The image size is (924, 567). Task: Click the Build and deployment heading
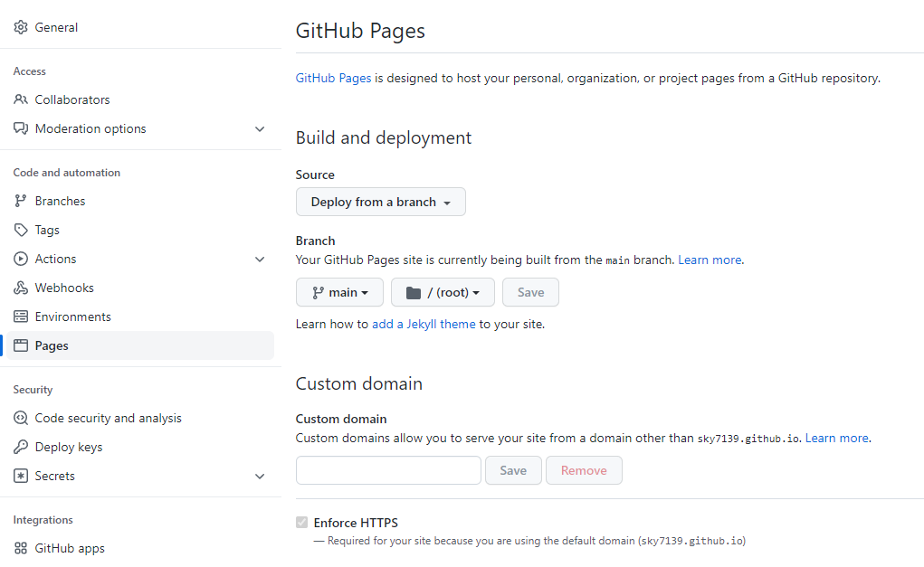click(x=384, y=137)
